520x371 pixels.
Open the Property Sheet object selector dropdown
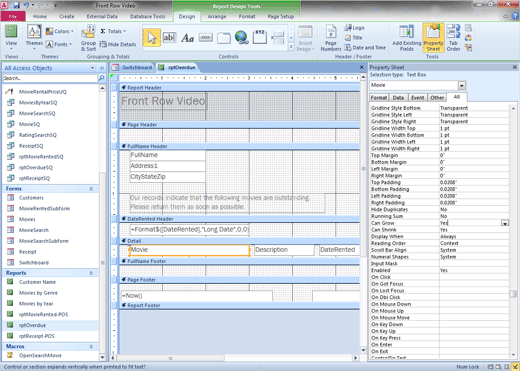pyautogui.click(x=462, y=86)
